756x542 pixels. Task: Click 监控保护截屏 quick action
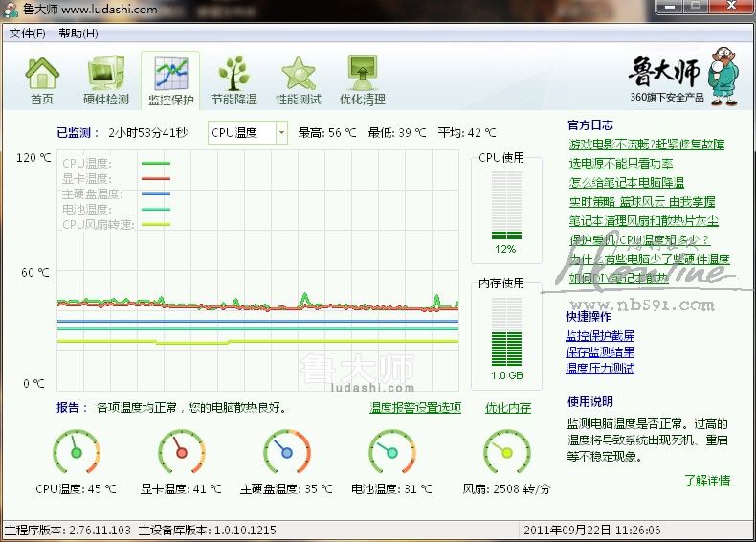click(600, 336)
